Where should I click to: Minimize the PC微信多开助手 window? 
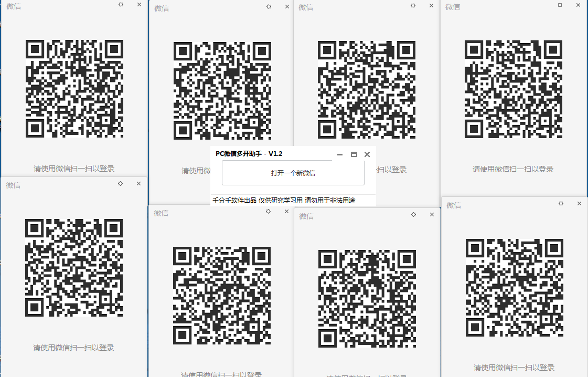click(340, 154)
